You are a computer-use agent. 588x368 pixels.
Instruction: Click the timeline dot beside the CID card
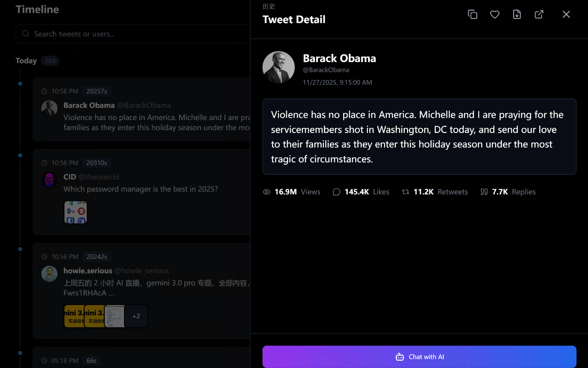pos(20,155)
